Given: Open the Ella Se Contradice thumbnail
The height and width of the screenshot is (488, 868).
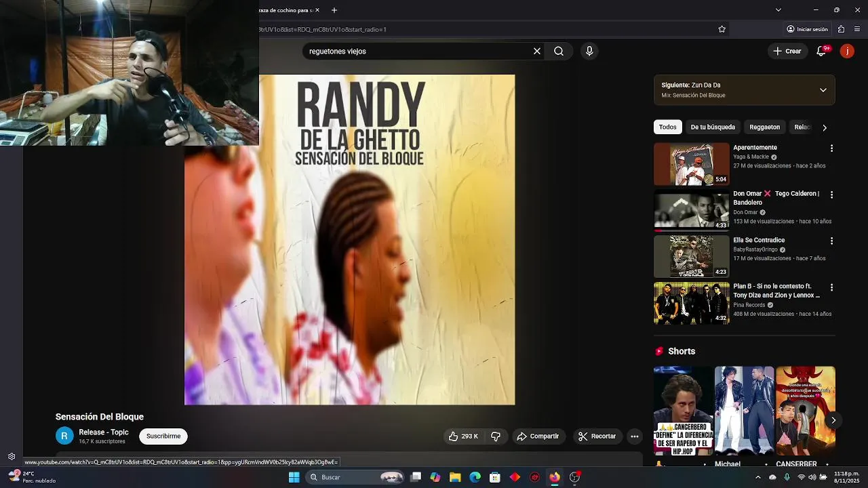Looking at the screenshot, I should 691,257.
